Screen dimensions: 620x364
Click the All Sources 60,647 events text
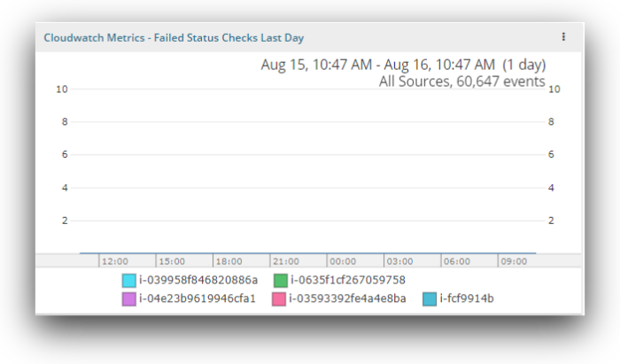[461, 81]
